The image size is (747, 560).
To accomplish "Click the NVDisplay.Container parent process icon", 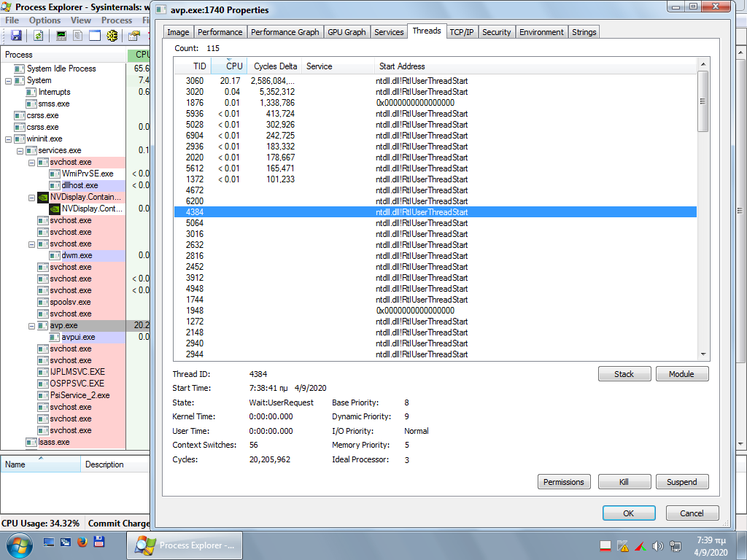I will pyautogui.click(x=43, y=197).
